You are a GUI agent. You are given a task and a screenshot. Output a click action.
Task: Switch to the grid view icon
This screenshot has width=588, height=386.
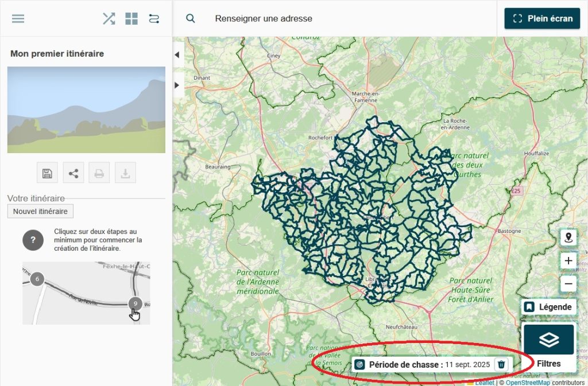pyautogui.click(x=131, y=18)
